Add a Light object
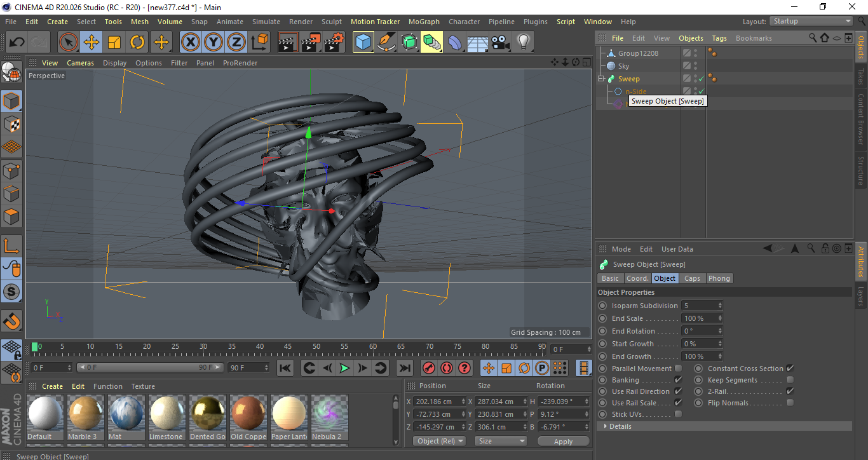 (x=523, y=43)
